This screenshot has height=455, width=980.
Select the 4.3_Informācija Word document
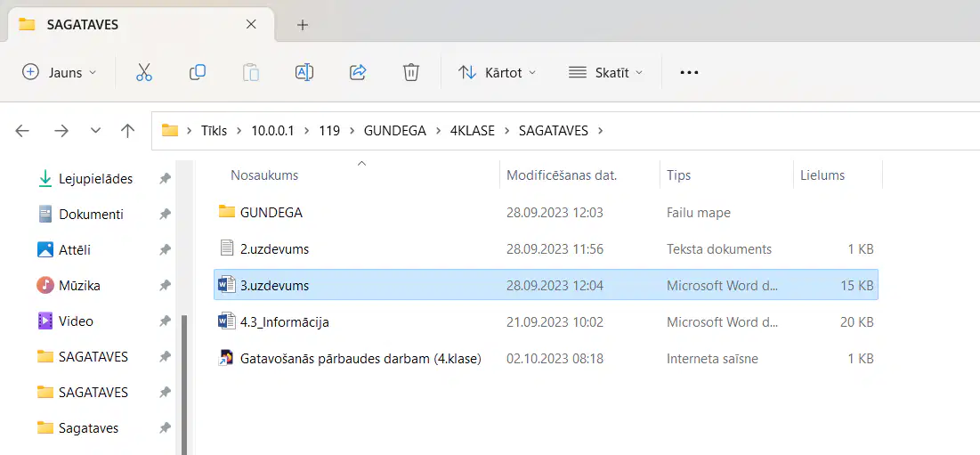pos(546,321)
